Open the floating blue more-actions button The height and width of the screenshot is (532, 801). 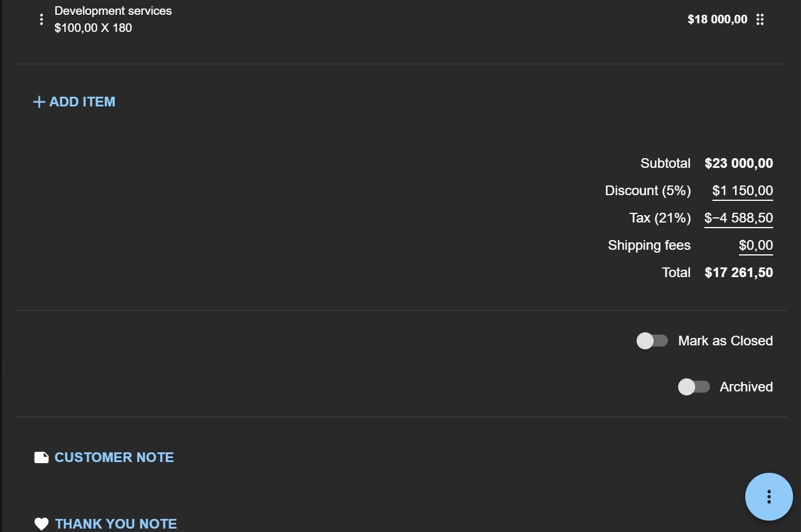(x=769, y=497)
